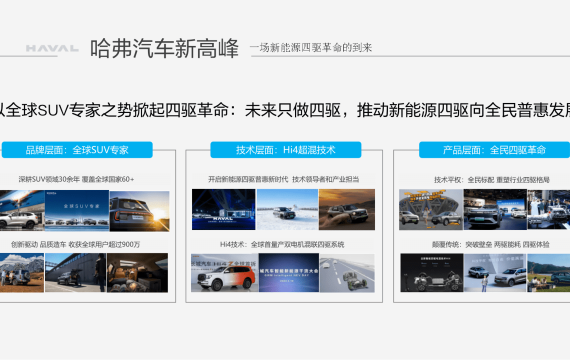This screenshot has height=360, width=570.
Task: Click the 一场新能源四驱革命的到来 subtitle text
Action: point(311,48)
